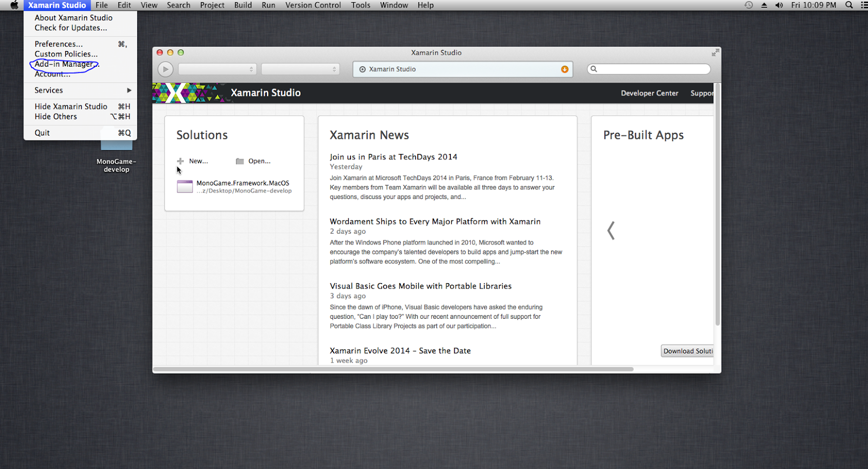Expand the Services submenu
868x469 pixels.
tap(80, 91)
